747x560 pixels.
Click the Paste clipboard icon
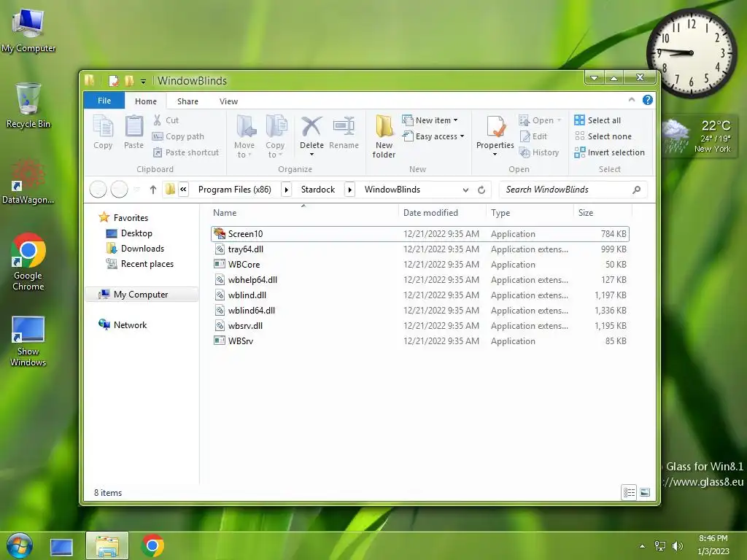point(134,127)
